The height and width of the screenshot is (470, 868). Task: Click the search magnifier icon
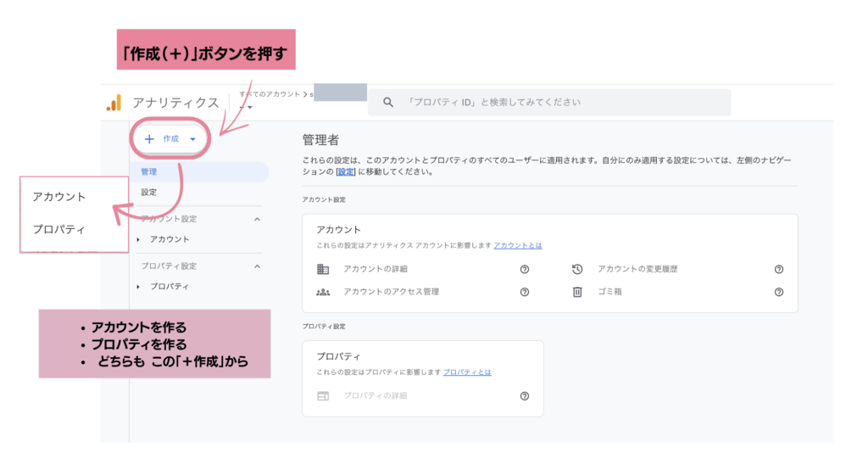coord(388,103)
